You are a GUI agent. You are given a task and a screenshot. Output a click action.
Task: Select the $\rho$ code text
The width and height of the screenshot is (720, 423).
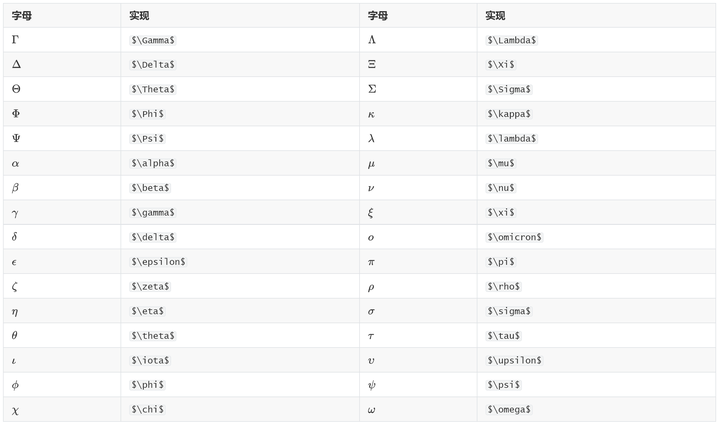(x=503, y=286)
